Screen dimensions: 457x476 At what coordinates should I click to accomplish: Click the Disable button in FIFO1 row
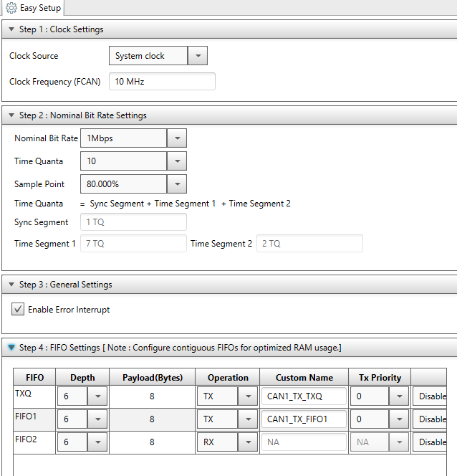point(430,419)
